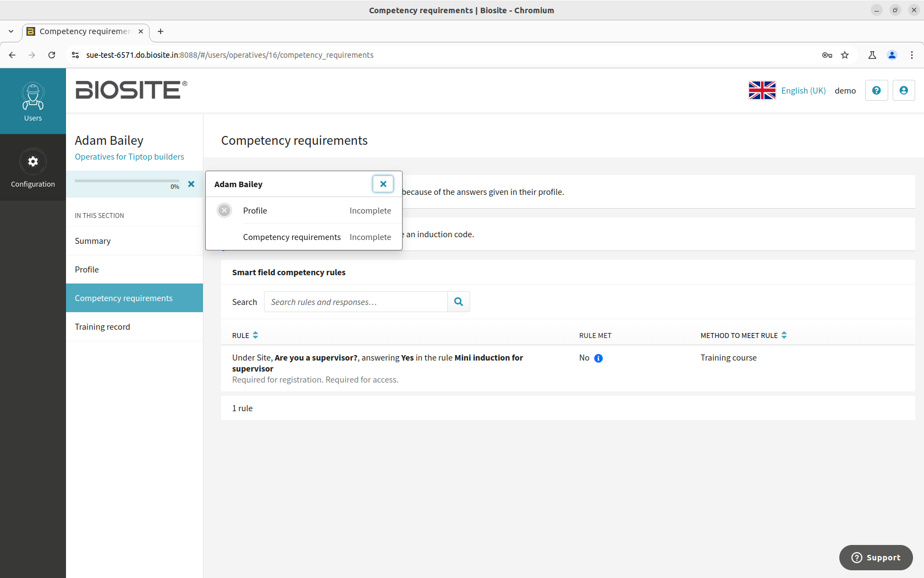The image size is (924, 578).
Task: Go to the Summary section
Action: 93,241
